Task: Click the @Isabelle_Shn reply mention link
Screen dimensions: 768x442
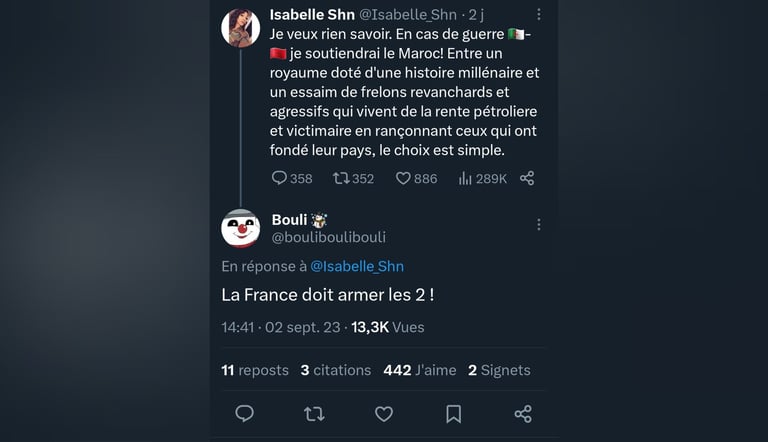Action: 357,266
